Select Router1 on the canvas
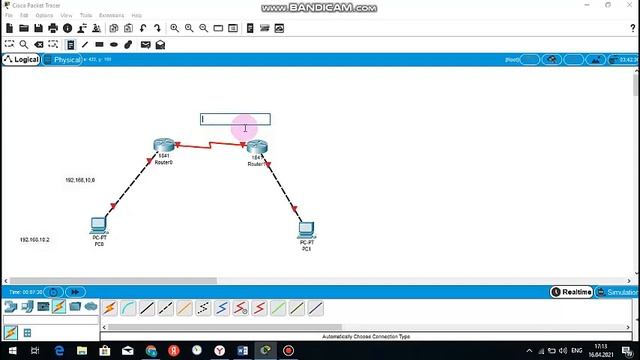 pos(257,147)
